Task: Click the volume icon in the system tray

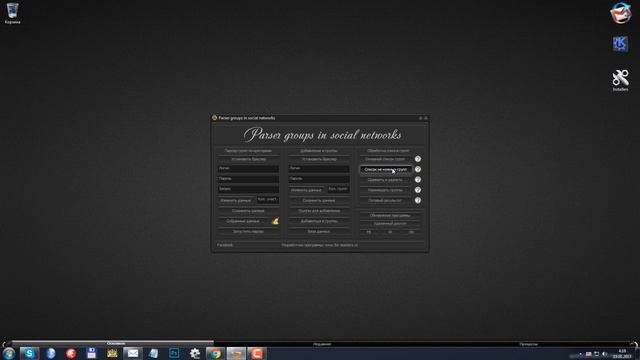Action: (604, 354)
